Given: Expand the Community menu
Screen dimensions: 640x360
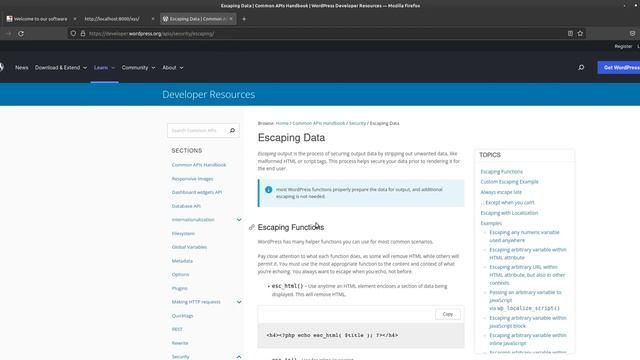Looking at the screenshot, I should point(138,68).
